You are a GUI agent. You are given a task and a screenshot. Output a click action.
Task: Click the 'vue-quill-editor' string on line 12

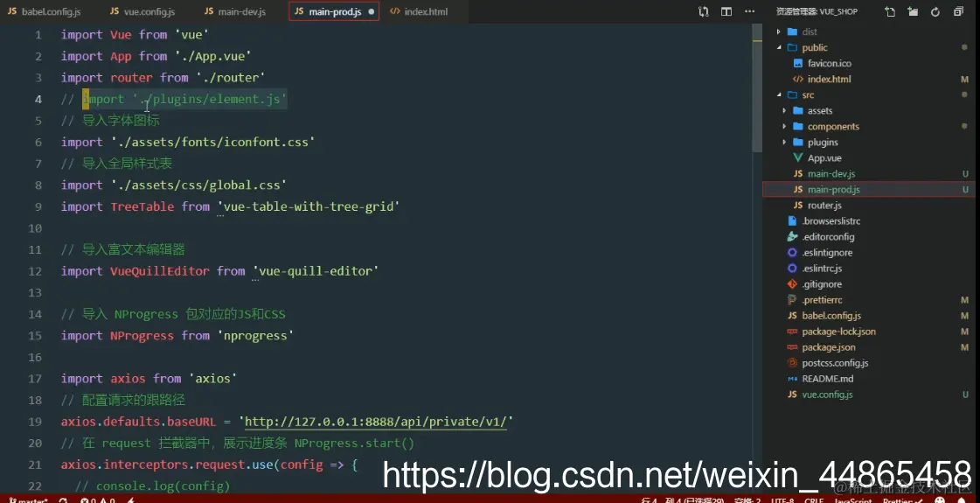pos(316,271)
